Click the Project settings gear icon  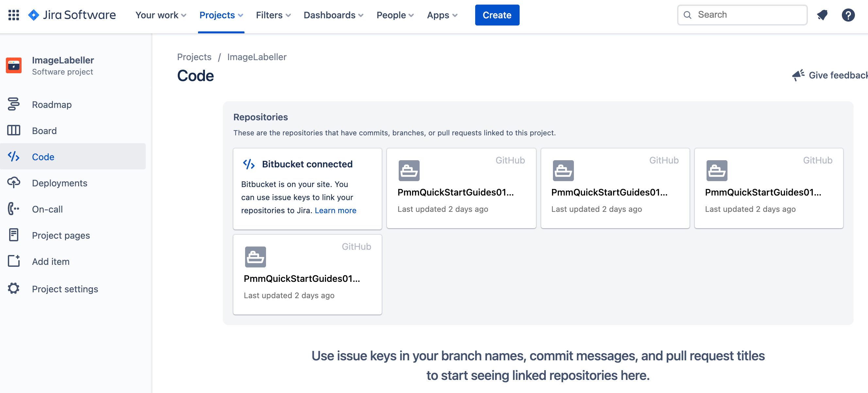[x=13, y=288]
